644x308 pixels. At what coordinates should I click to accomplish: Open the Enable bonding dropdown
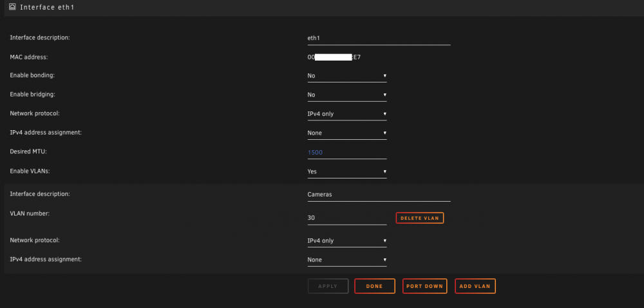pos(347,76)
